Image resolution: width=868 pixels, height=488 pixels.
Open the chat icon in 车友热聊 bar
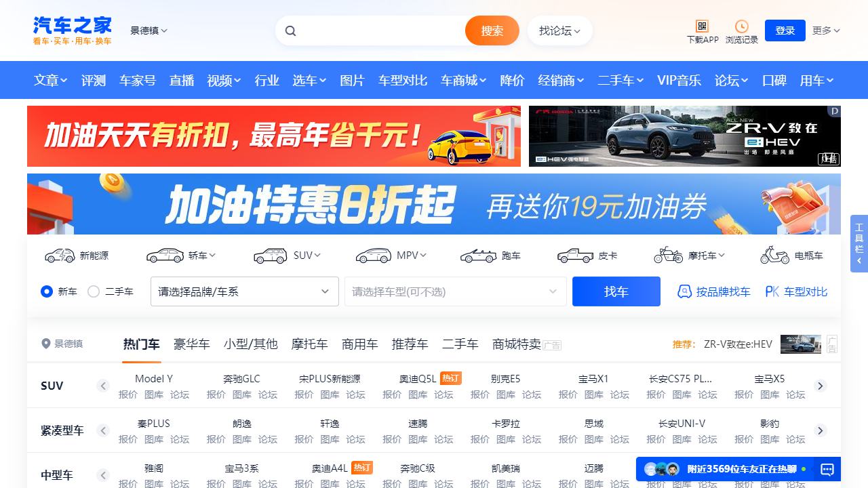[827, 469]
